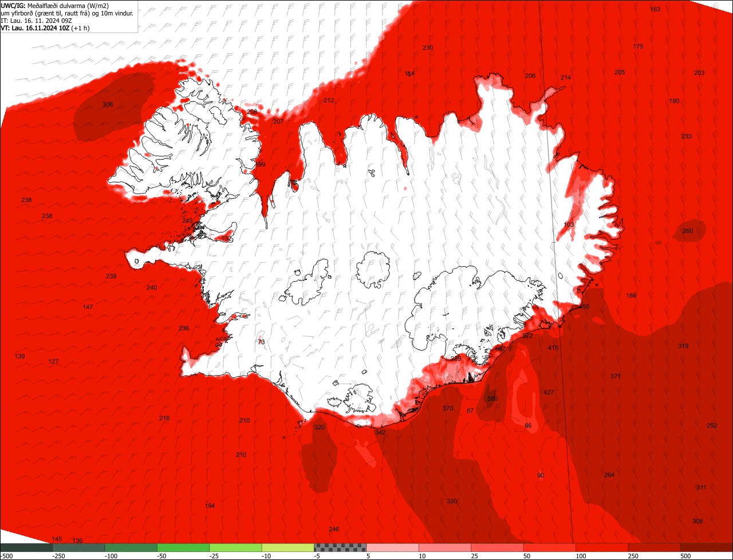Image resolution: width=733 pixels, height=560 pixels.
Task: Select the salmon swatch between 10 and 25
Action: tap(445, 547)
